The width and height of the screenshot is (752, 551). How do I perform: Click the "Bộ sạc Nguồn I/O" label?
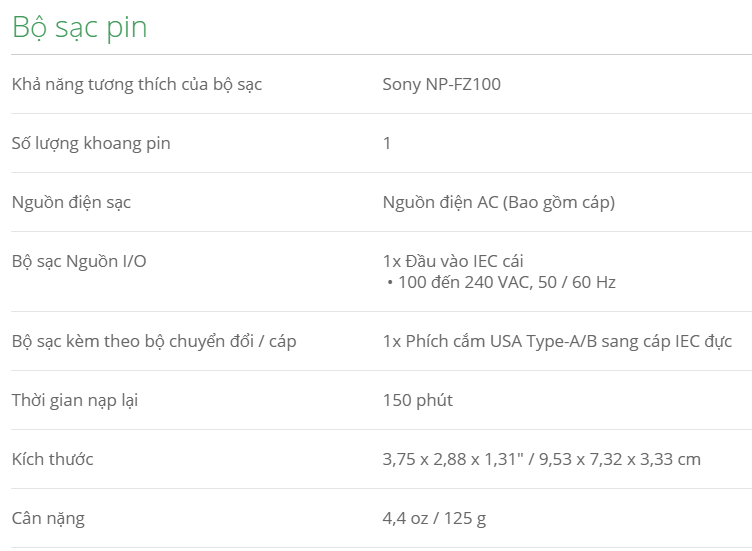79,261
